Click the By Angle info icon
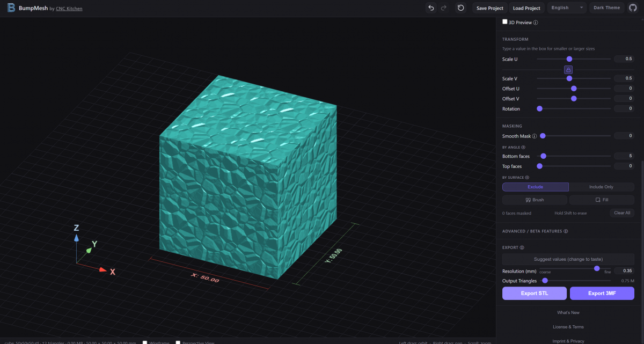The image size is (644, 344). click(x=523, y=147)
